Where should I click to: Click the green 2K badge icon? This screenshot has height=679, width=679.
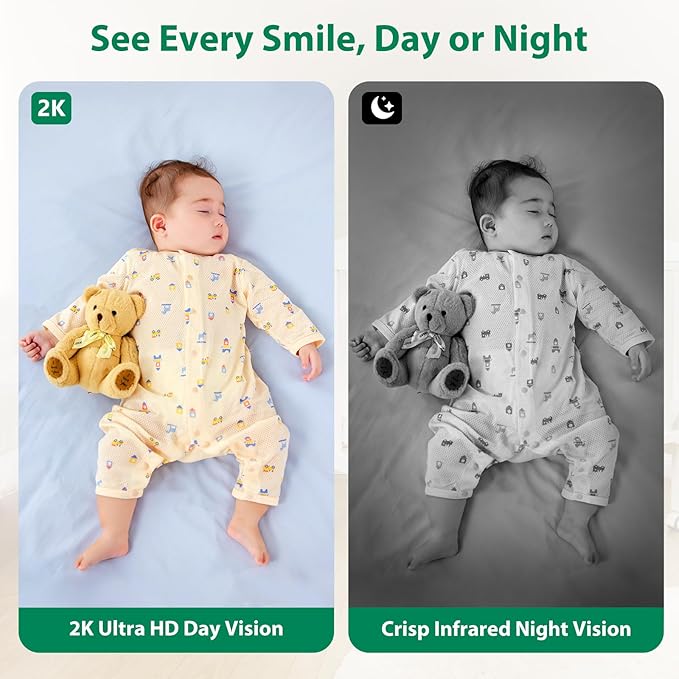coord(52,108)
